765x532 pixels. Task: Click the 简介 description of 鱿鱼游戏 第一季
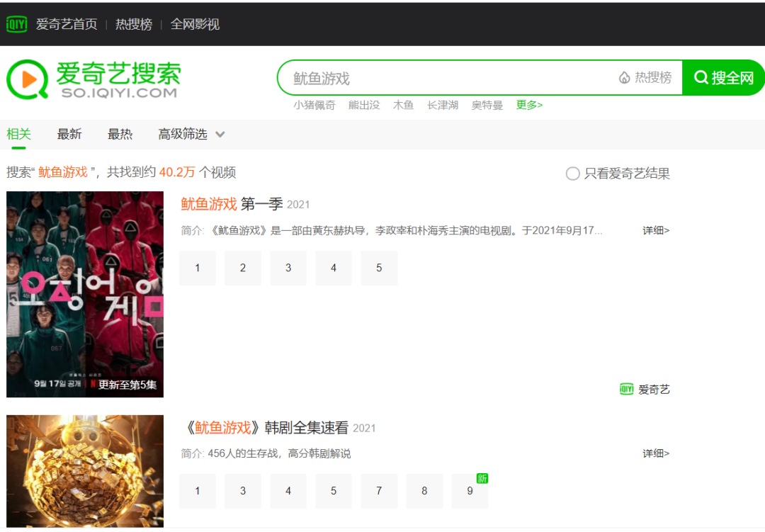tap(392, 230)
